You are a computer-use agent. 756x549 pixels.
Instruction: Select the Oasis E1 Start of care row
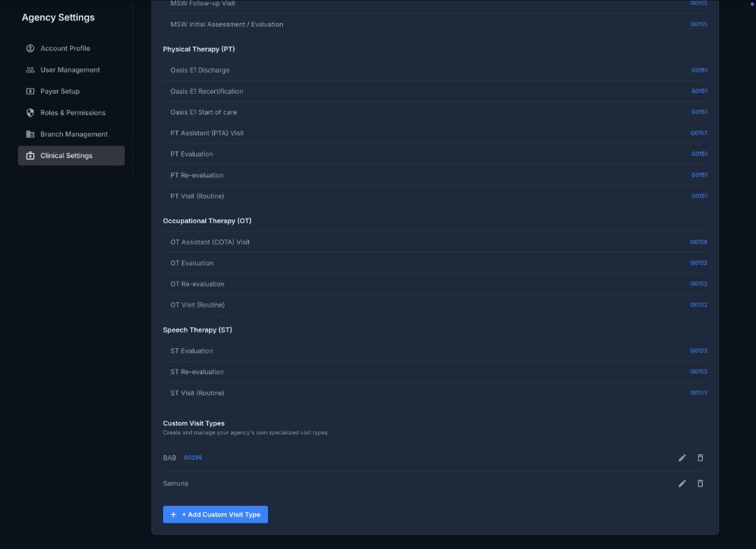coord(436,112)
